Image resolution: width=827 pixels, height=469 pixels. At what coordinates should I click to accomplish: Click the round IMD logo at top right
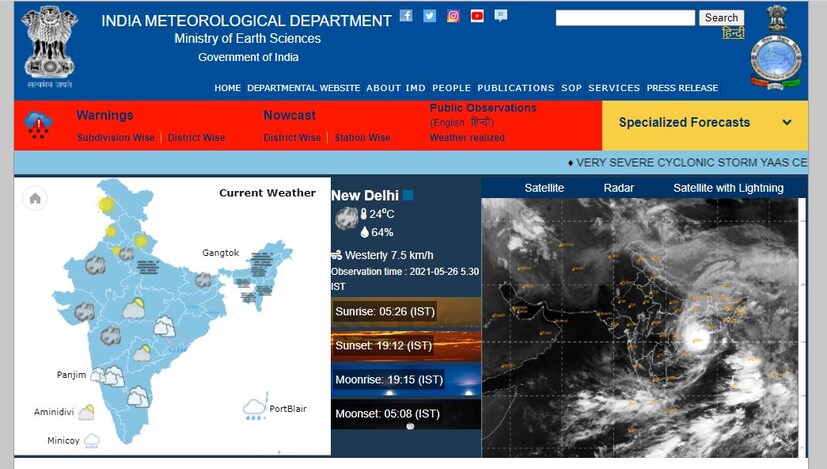(776, 62)
